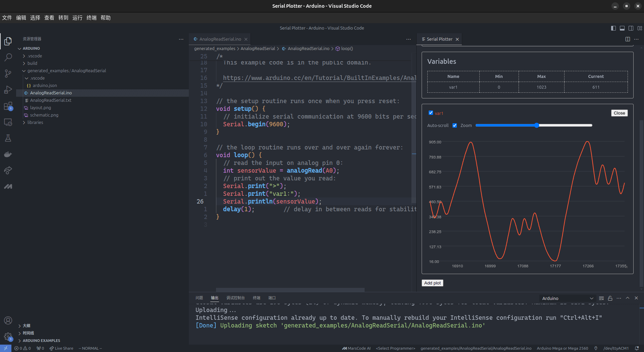Toggle secondary side bar layout icon
Image resolution: width=644 pixels, height=352 pixels.
point(631,28)
